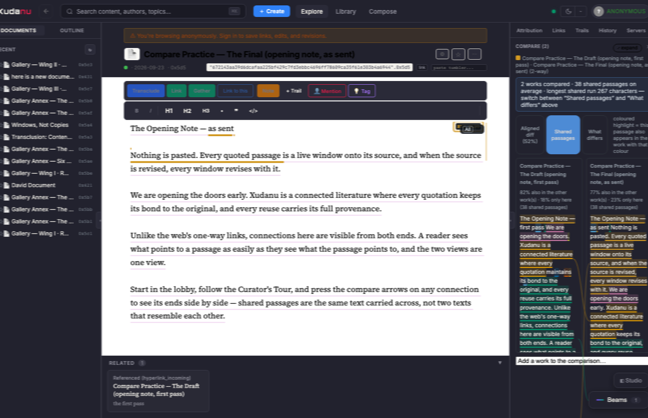Click the Xudanu logo
This screenshot has width=648, height=418.
(x=15, y=11)
